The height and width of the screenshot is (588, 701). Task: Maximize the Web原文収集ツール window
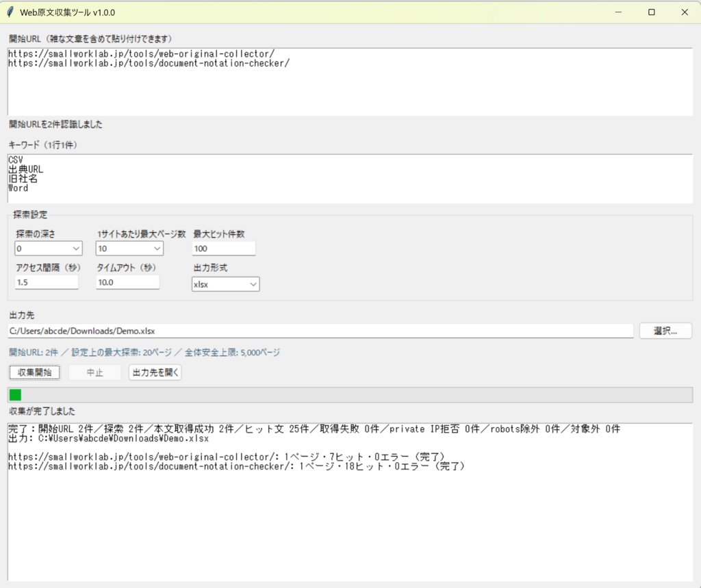point(652,12)
